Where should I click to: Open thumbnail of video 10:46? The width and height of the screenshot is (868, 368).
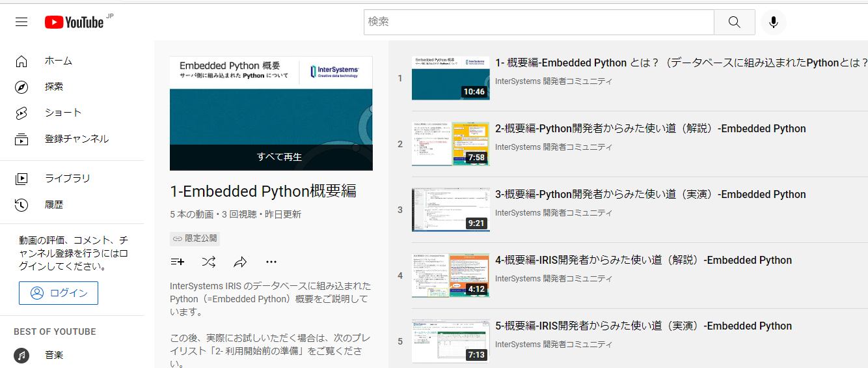(451, 78)
